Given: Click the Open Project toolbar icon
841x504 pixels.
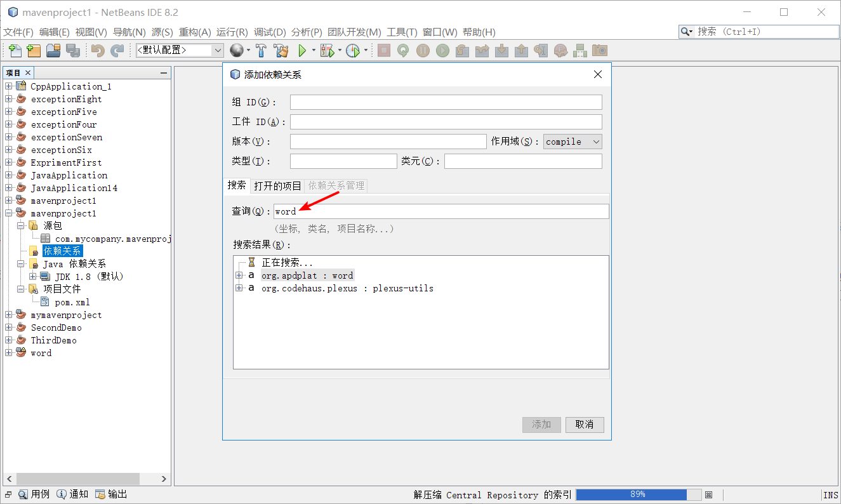Looking at the screenshot, I should point(53,51).
